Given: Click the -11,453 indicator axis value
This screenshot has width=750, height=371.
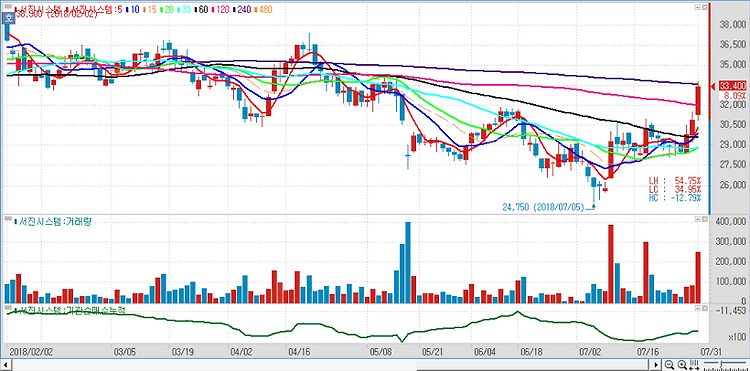Looking at the screenshot, I should [x=732, y=311].
